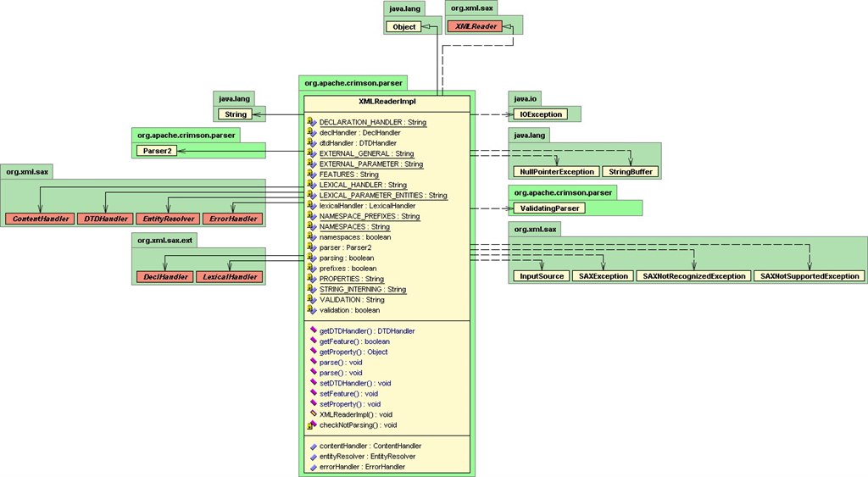Click the FEATURES field icon
The height and width of the screenshot is (477, 868).
pos(312,175)
